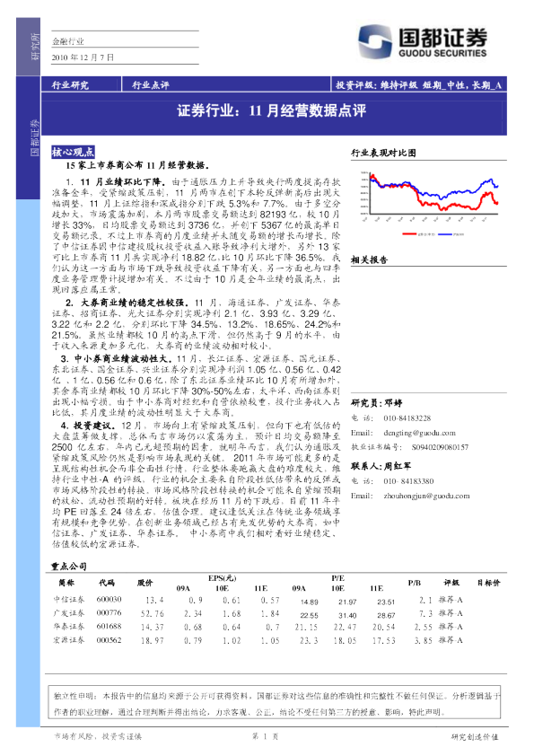Screen dimensions: 534x756
Task: Click the '核心观点' section heading
Action: click(73, 152)
